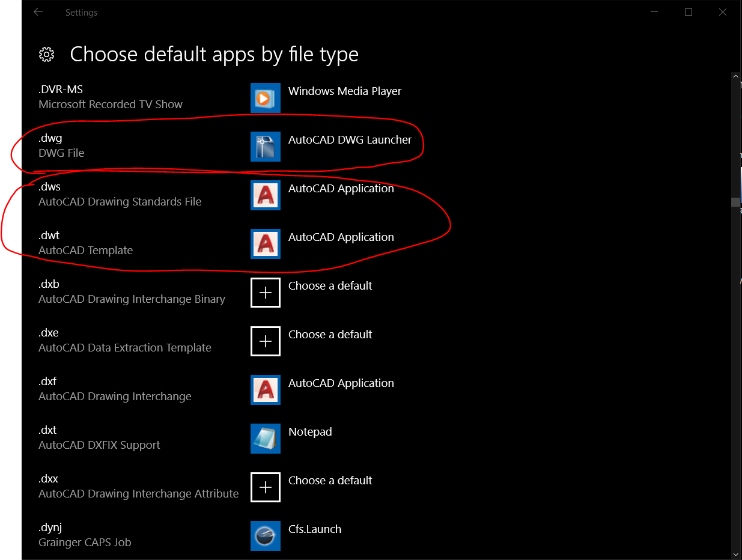The height and width of the screenshot is (560, 742).
Task: Click the AutoCAD Application icon for .dxf
Action: 265,390
